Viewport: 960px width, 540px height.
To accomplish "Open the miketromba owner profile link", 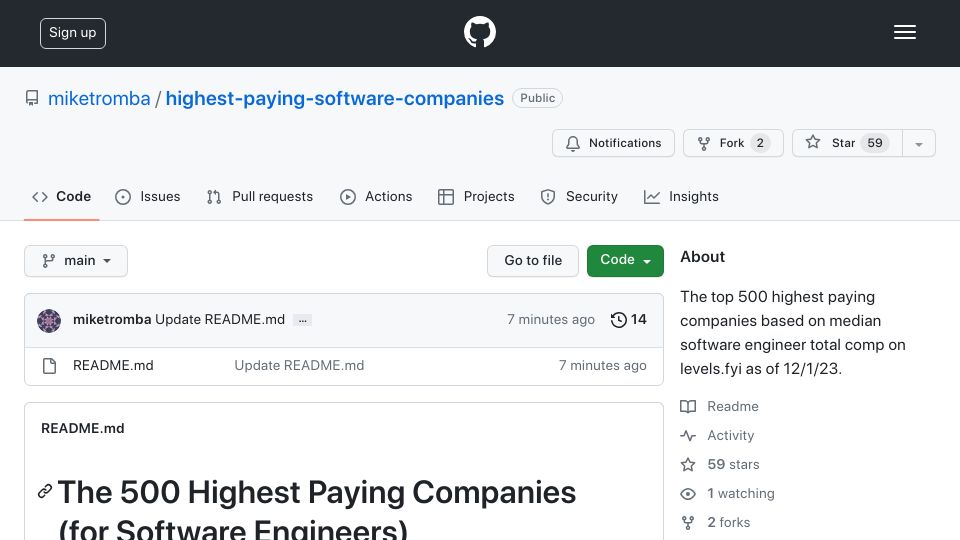I will 99,98.
